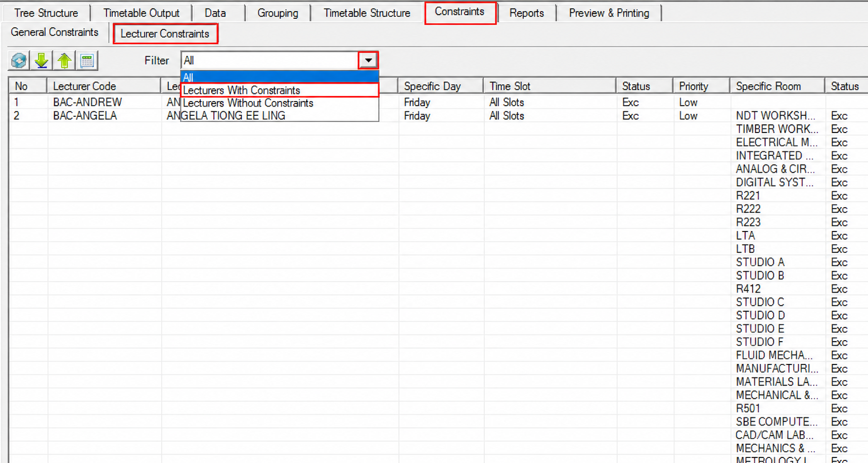The image size is (868, 463).
Task: Click the green up-arrow export icon
Action: coord(64,61)
